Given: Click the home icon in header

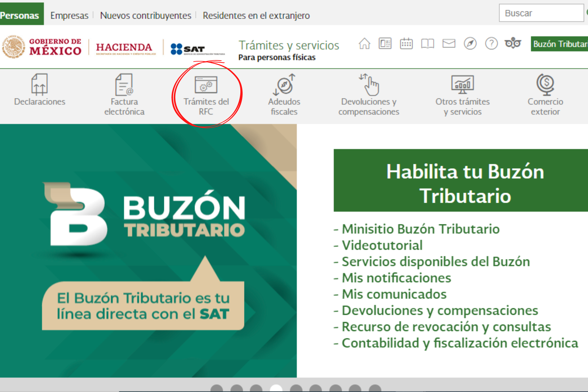Looking at the screenshot, I should pos(364,44).
